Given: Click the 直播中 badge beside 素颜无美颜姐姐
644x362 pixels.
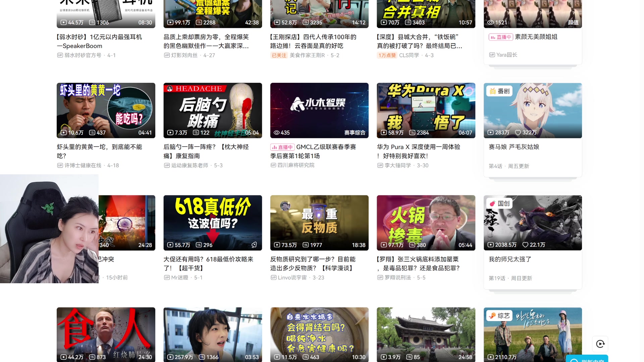Looking at the screenshot, I should (500, 37).
